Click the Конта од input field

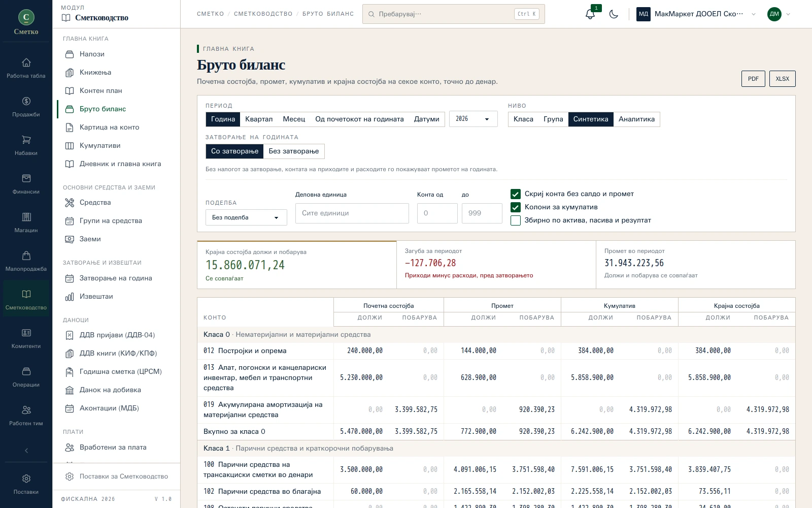437,213
